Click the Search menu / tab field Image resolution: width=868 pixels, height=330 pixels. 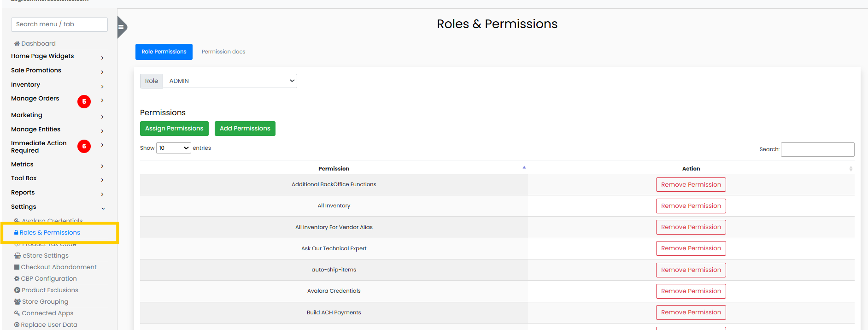59,24
